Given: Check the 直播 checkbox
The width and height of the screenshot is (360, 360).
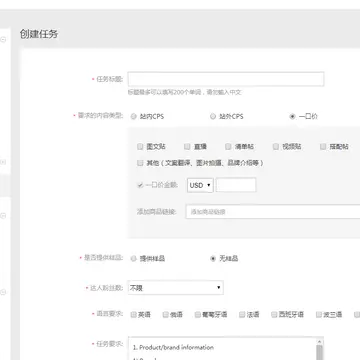Looking at the screenshot, I should [x=187, y=146].
